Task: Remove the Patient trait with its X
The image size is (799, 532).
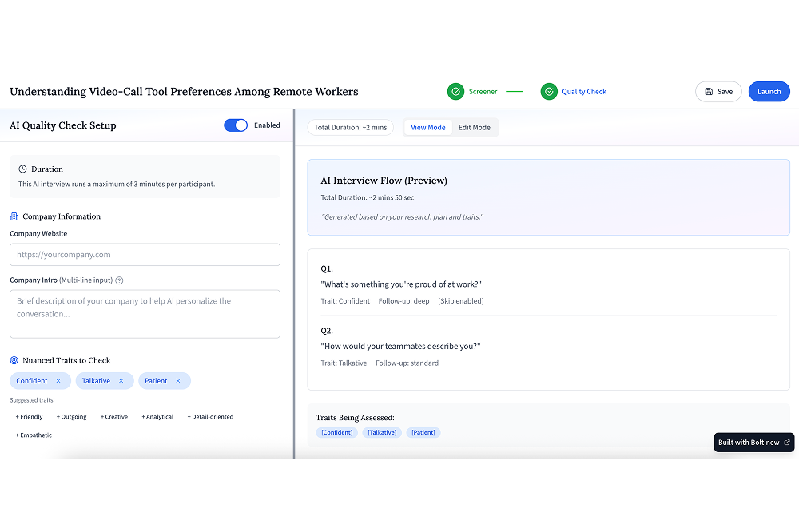Action: point(178,381)
